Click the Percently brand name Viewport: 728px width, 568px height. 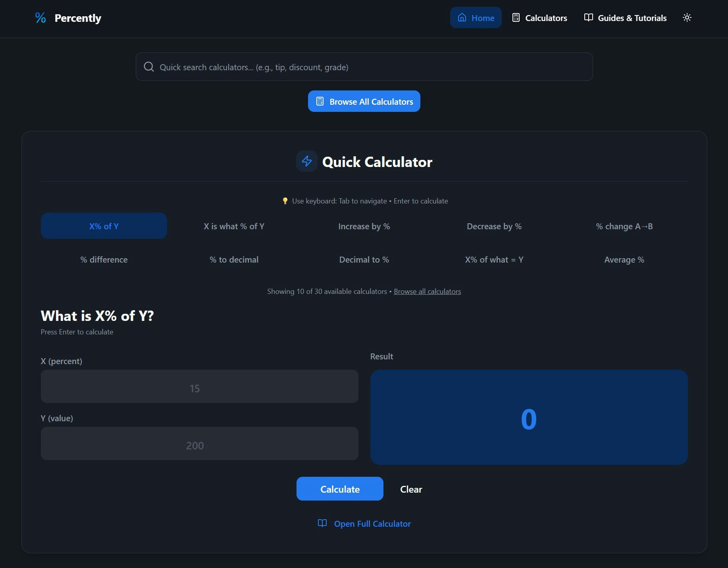click(x=78, y=18)
